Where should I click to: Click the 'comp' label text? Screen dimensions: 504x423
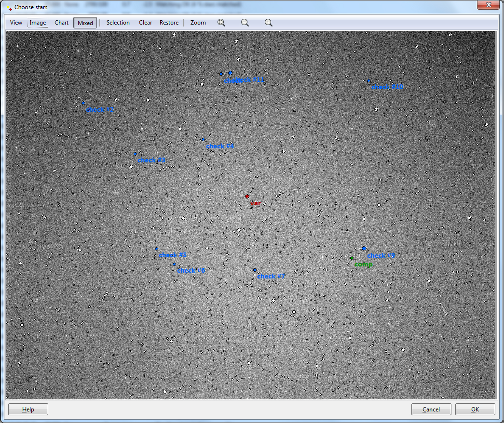tap(364, 264)
